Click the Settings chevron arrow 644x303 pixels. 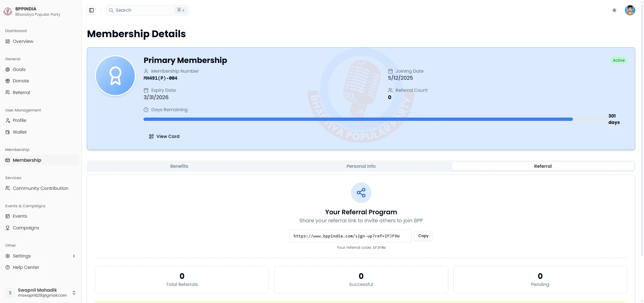pos(74,256)
